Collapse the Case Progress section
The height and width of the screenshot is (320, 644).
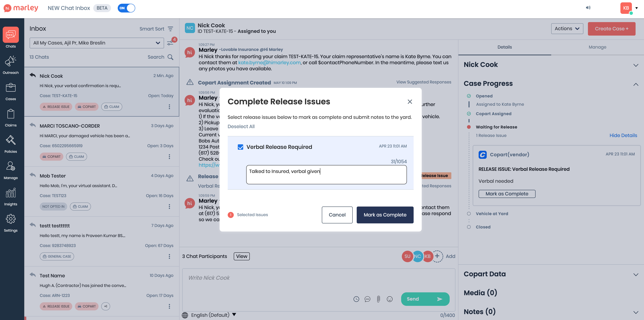(636, 84)
